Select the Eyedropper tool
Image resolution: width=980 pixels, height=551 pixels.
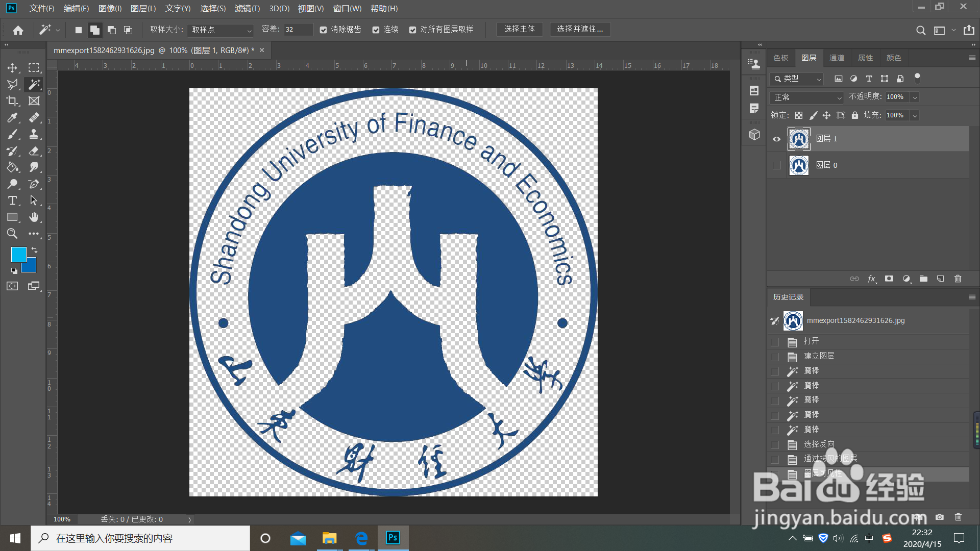(x=12, y=118)
